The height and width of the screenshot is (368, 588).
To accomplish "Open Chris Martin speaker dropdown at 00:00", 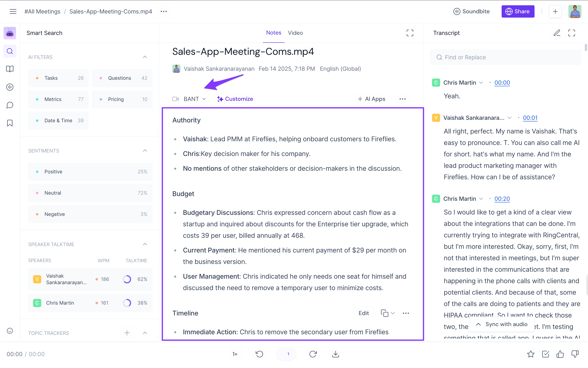I will (x=481, y=83).
